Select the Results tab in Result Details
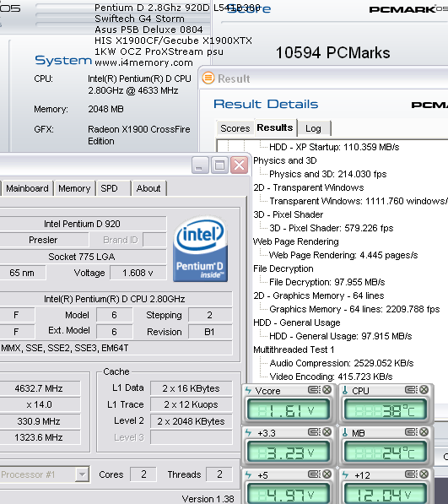448x504 pixels. (275, 127)
